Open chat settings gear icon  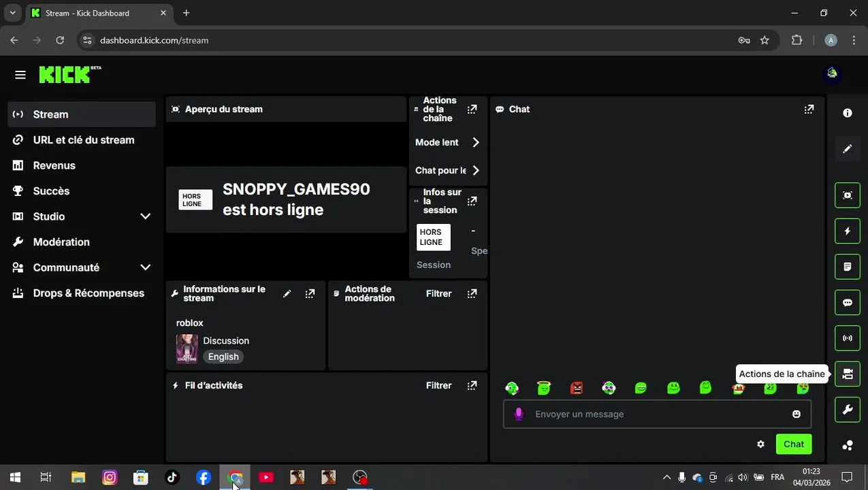pyautogui.click(x=760, y=444)
